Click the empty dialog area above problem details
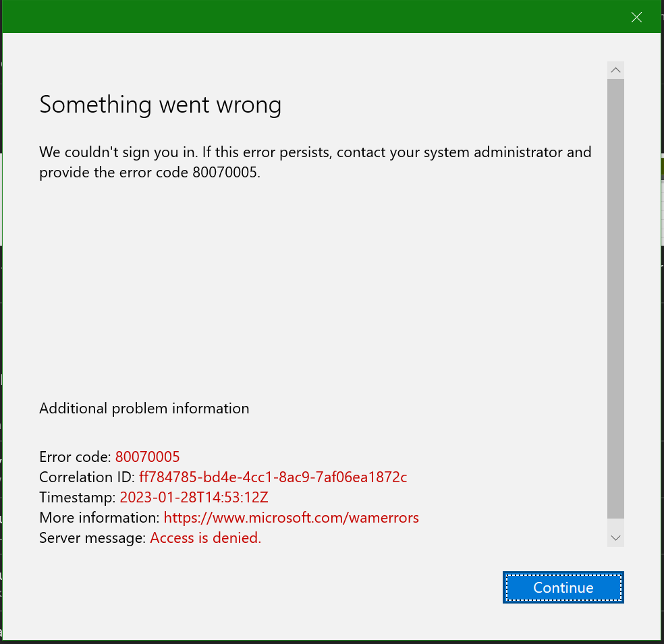Screen dimensions: 664x644 (304, 283)
